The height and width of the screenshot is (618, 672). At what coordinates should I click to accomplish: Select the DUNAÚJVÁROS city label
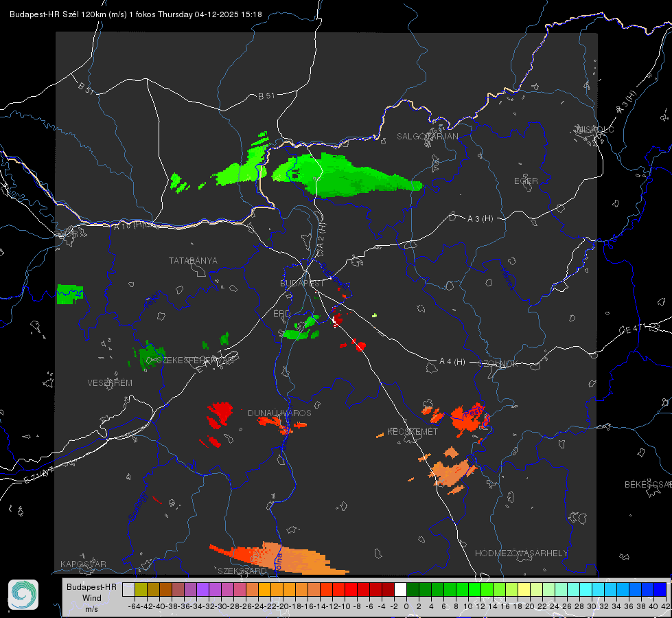point(279,413)
